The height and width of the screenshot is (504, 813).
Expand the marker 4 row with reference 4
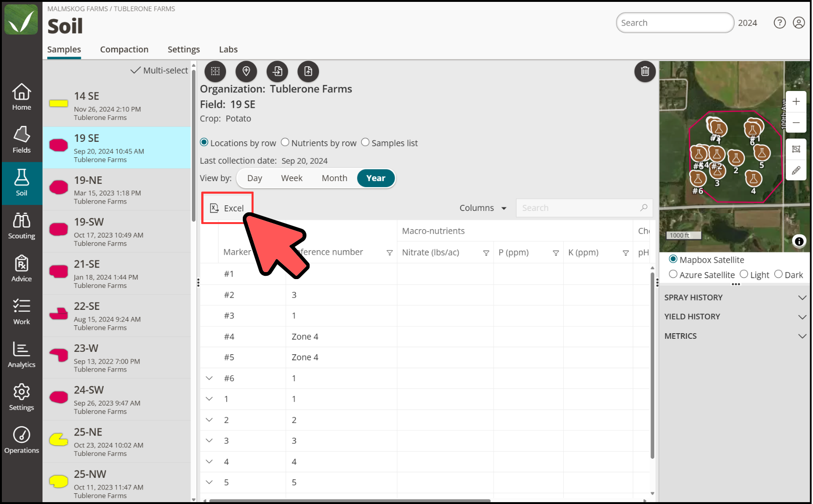pos(209,462)
